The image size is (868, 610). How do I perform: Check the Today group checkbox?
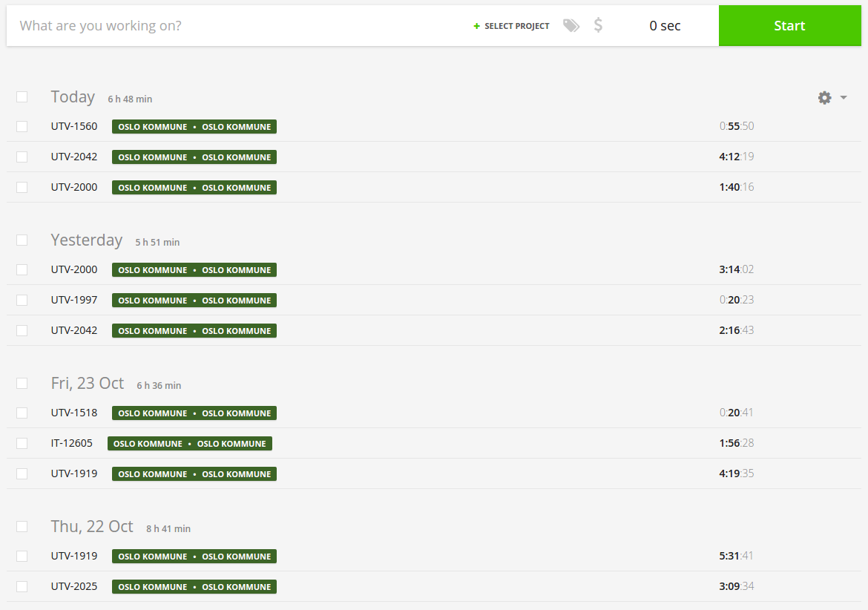(x=22, y=97)
